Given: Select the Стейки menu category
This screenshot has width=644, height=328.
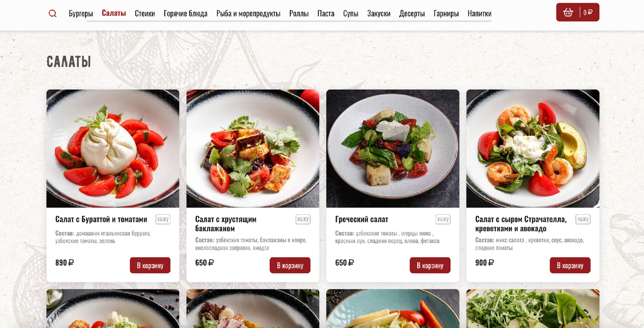Looking at the screenshot, I should (145, 13).
